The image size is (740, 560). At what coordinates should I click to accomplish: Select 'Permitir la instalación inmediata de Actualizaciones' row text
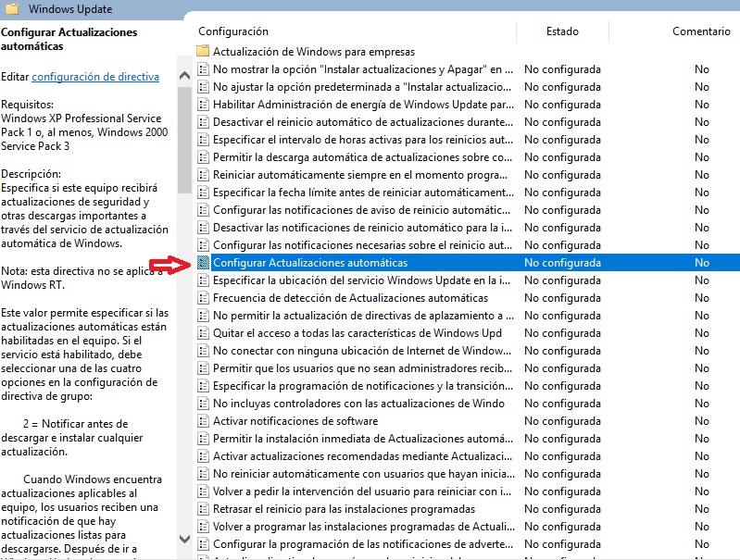tap(363, 440)
